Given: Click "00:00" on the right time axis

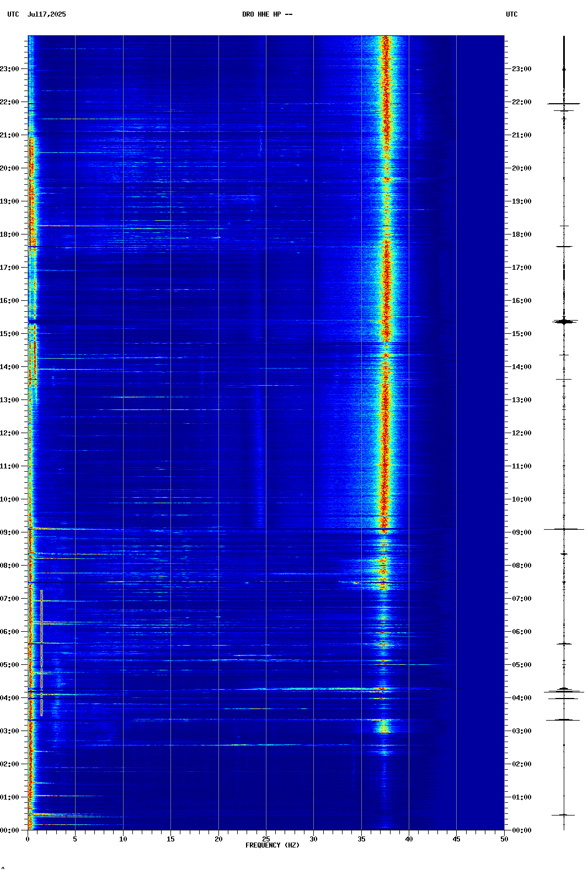Looking at the screenshot, I should [522, 830].
